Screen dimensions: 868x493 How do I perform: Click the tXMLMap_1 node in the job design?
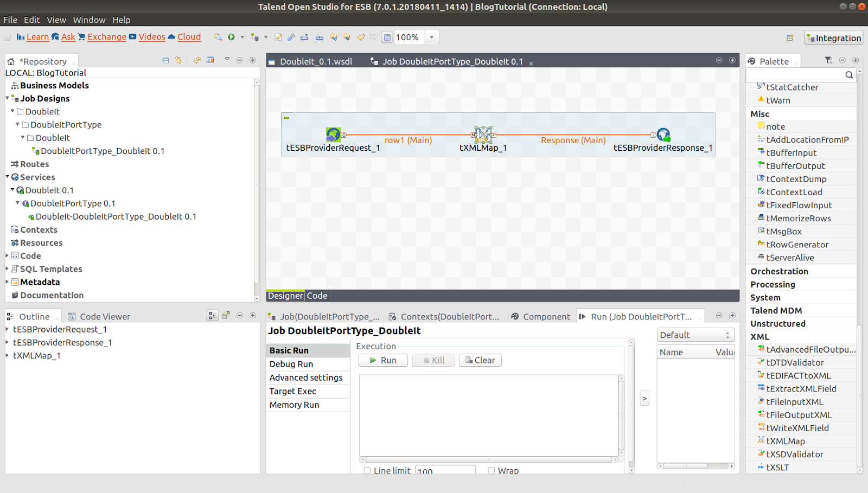483,134
